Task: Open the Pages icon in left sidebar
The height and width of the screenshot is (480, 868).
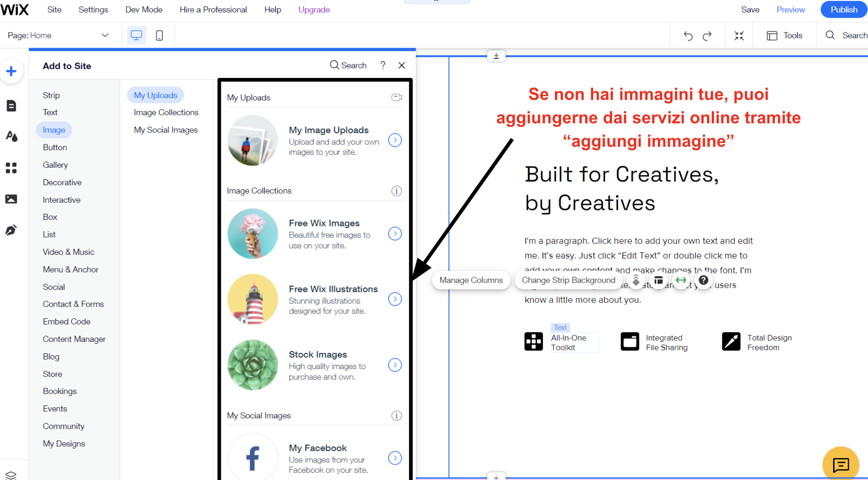Action: (x=11, y=106)
